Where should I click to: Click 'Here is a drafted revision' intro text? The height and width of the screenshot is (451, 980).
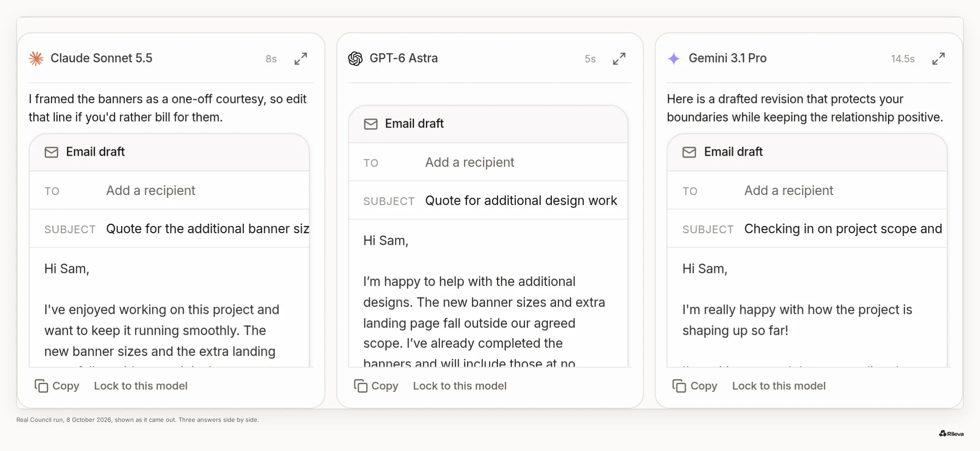805,108
